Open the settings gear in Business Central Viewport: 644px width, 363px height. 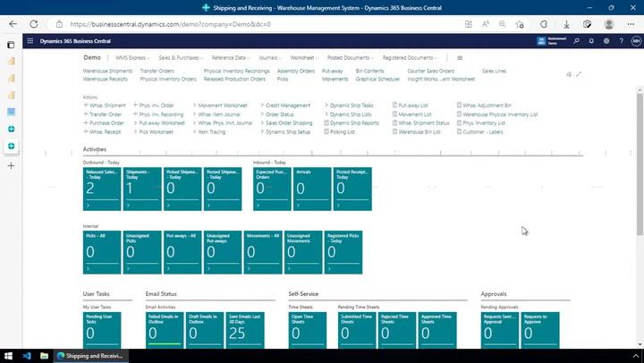(606, 41)
